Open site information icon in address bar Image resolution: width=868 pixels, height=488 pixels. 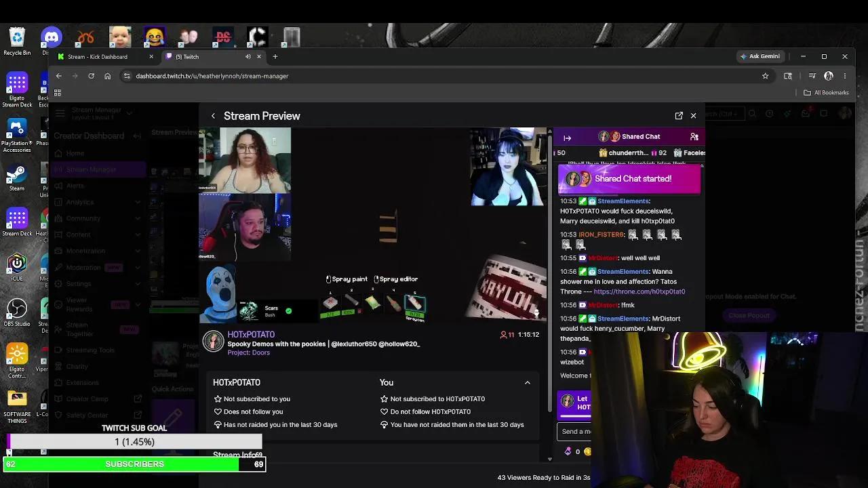tap(126, 76)
